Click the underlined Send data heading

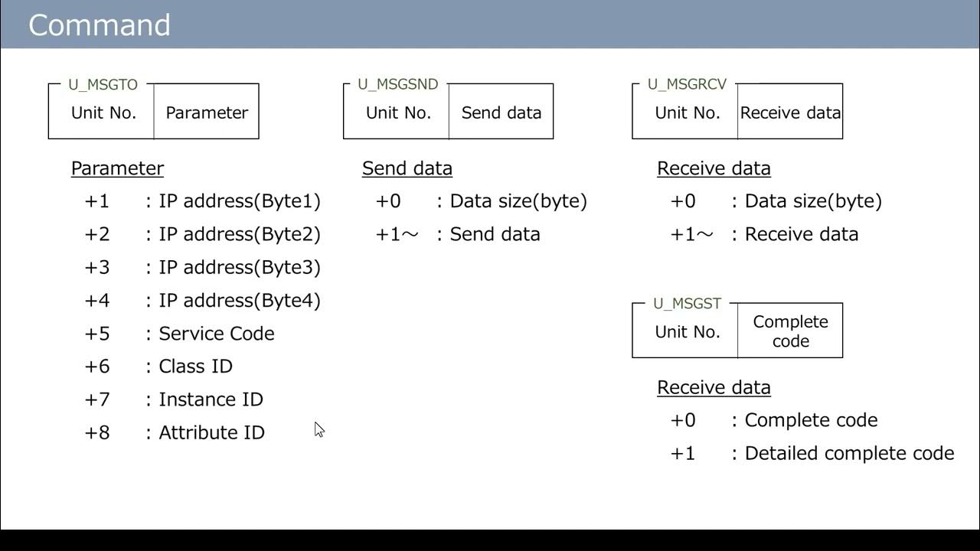[407, 168]
